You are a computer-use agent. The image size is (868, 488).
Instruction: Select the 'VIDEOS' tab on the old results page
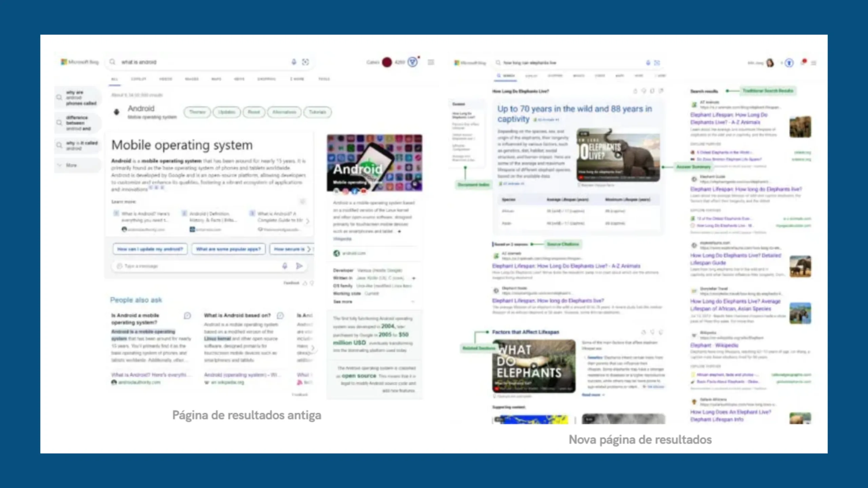pos(166,79)
